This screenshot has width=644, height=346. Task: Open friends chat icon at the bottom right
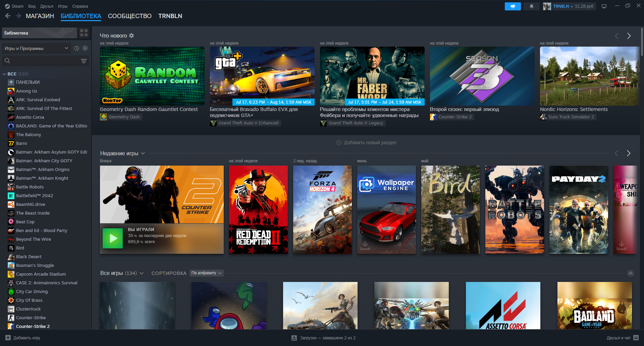(x=636, y=338)
